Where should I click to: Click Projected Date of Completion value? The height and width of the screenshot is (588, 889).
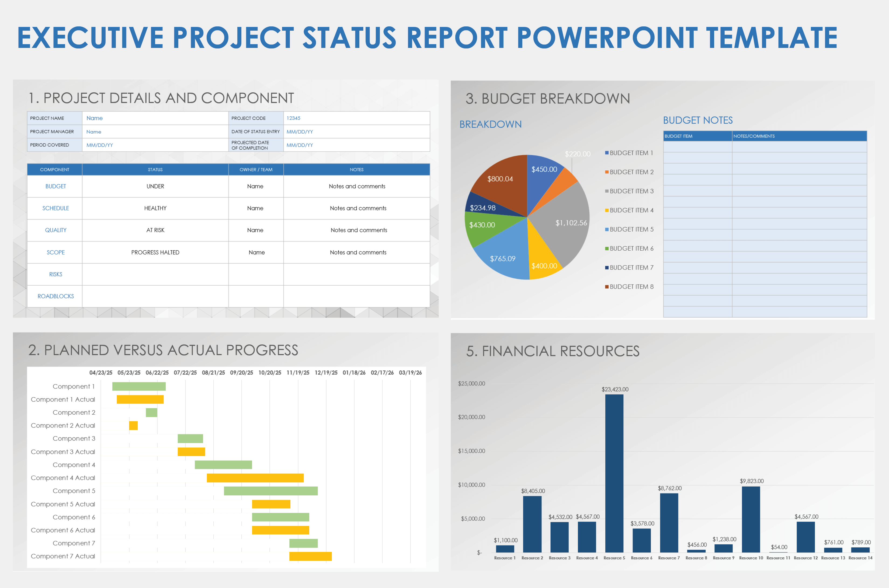coord(356,145)
